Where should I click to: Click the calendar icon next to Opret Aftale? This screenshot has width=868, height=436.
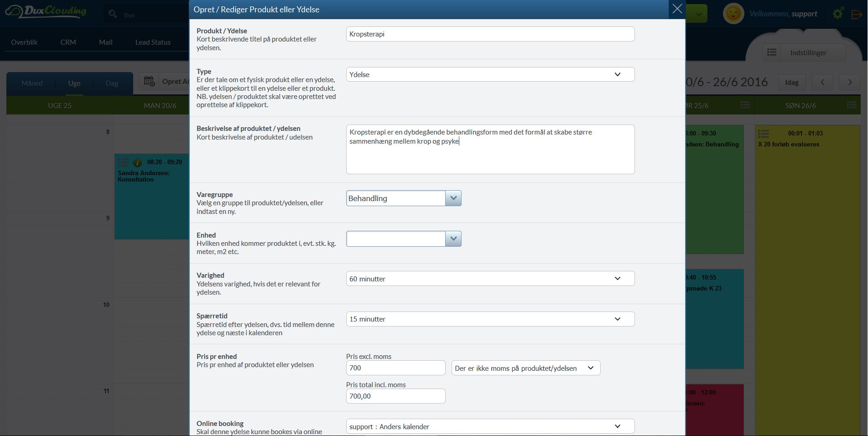click(x=150, y=82)
